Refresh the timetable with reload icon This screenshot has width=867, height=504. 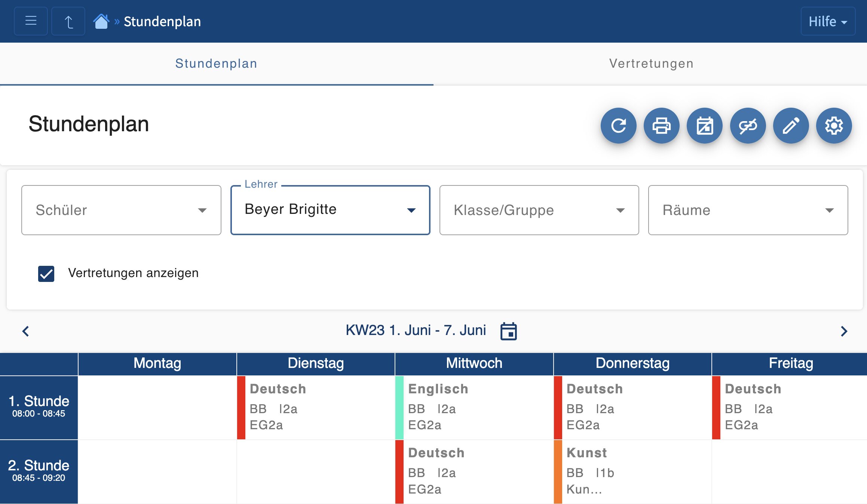pos(618,126)
